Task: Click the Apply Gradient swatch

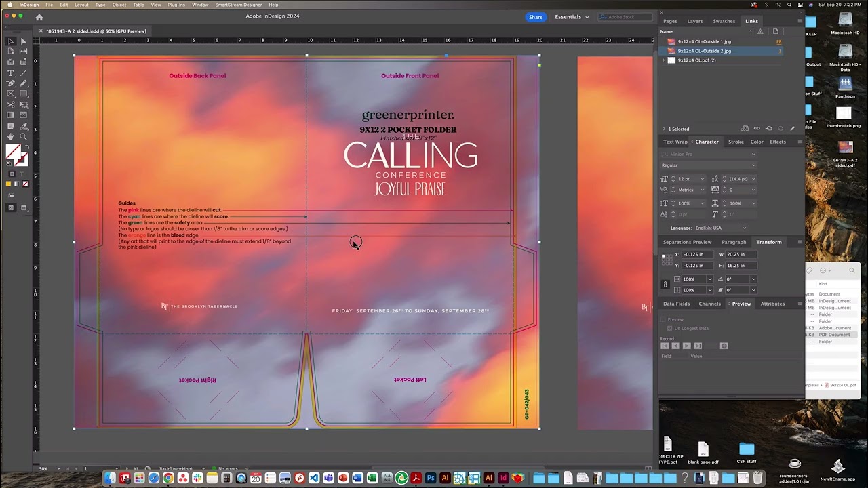Action: (x=16, y=184)
